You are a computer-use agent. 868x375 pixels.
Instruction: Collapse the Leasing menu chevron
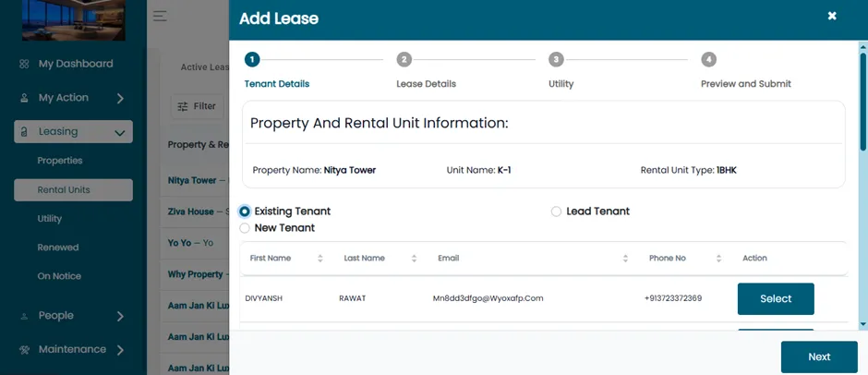tap(119, 132)
